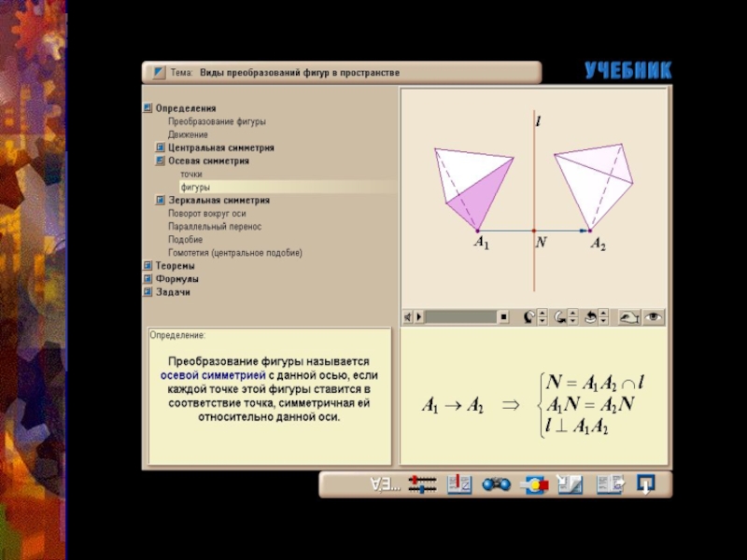Viewport: 747px width, 560px height.
Task: Expand the Теоремы section
Action: 148,265
